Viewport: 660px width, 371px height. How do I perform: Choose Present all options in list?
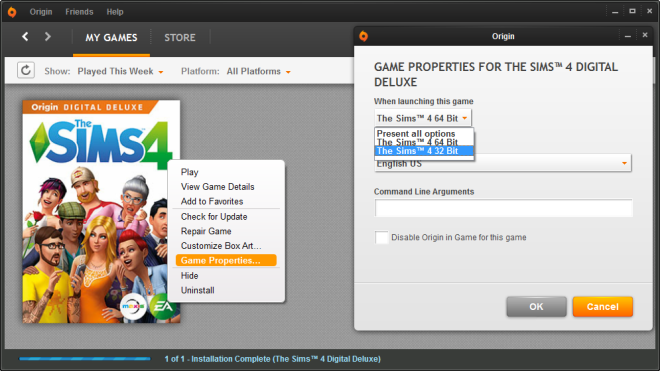424,133
